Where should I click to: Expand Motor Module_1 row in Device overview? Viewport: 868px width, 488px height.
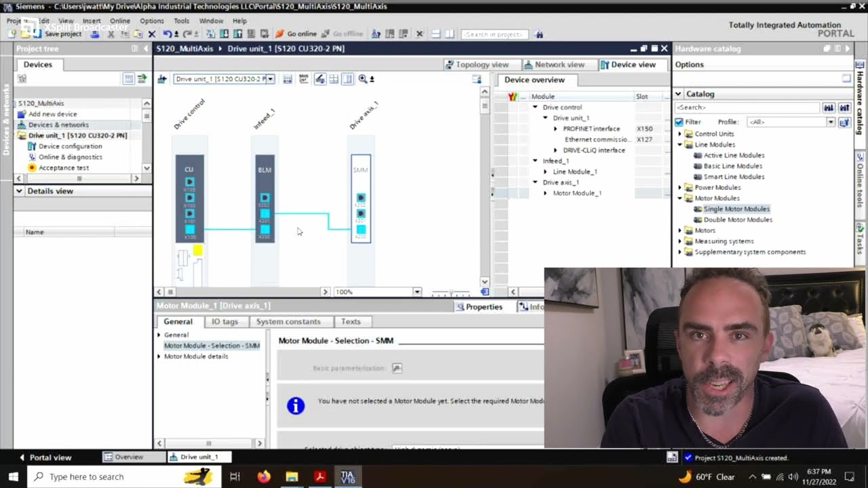(545, 193)
